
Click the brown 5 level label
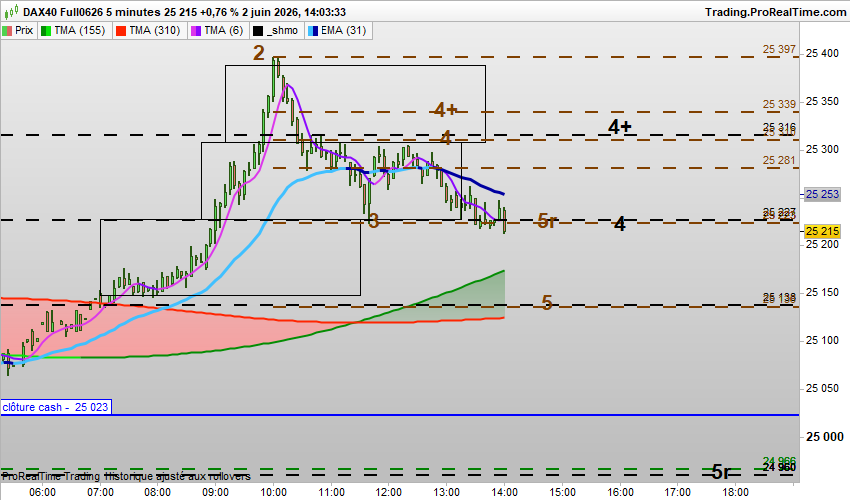point(547,303)
